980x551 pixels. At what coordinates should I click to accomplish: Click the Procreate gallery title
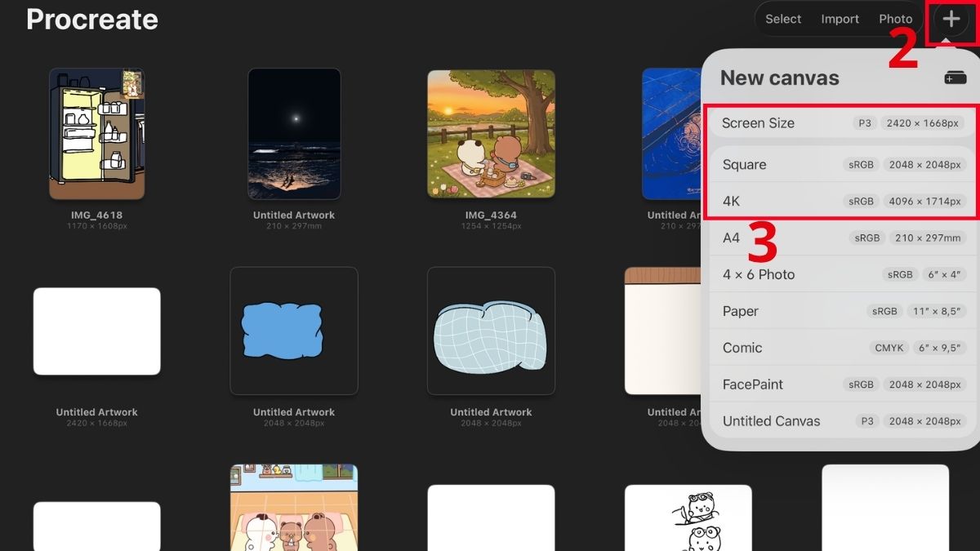coord(92,20)
